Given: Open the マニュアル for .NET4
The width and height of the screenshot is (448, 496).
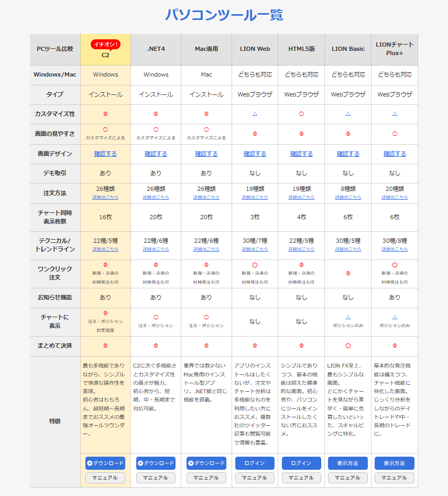Looking at the screenshot, I should 156,478.
